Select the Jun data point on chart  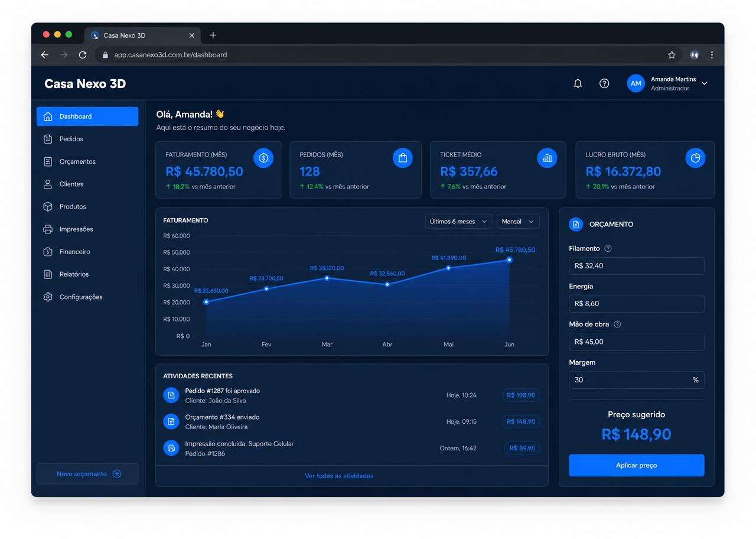coord(509,260)
